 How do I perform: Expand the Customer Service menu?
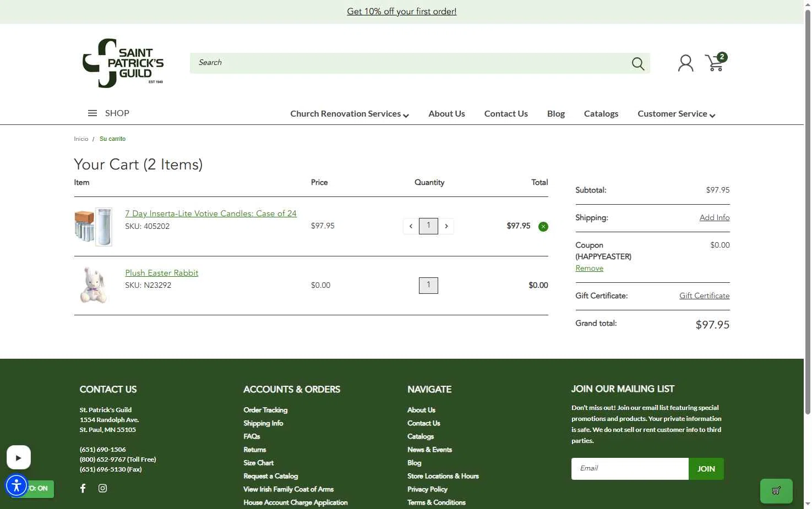(x=677, y=114)
